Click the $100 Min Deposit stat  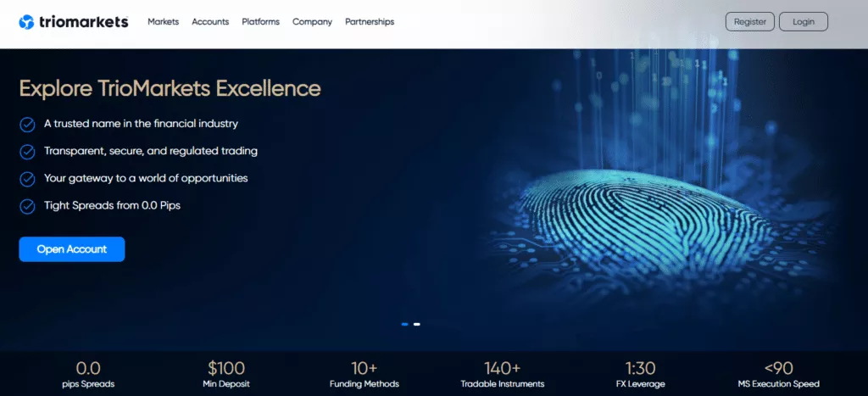pyautogui.click(x=226, y=374)
